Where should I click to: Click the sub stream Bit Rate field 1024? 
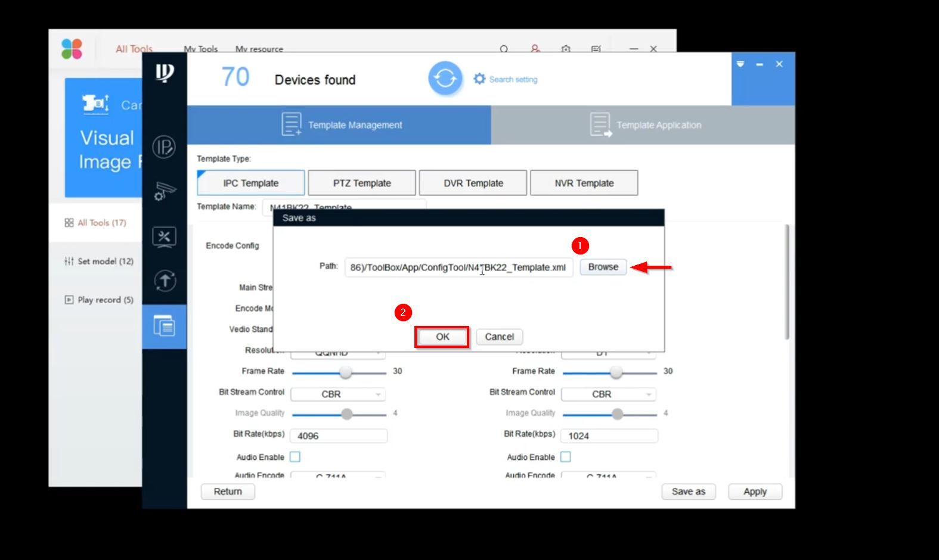609,435
